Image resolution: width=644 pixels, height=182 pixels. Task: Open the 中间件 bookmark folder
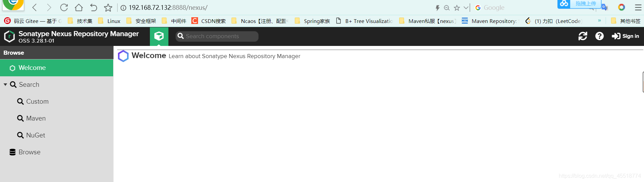pyautogui.click(x=174, y=21)
